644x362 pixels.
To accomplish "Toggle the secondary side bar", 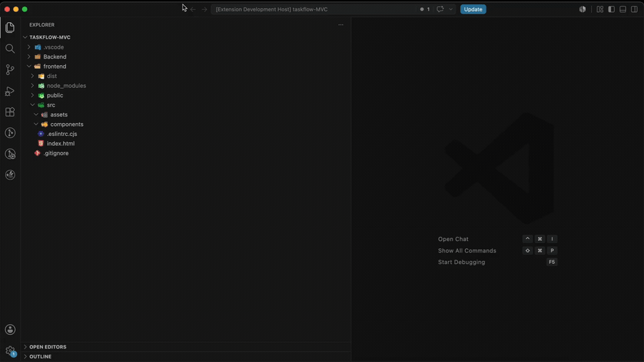I will [634, 9].
